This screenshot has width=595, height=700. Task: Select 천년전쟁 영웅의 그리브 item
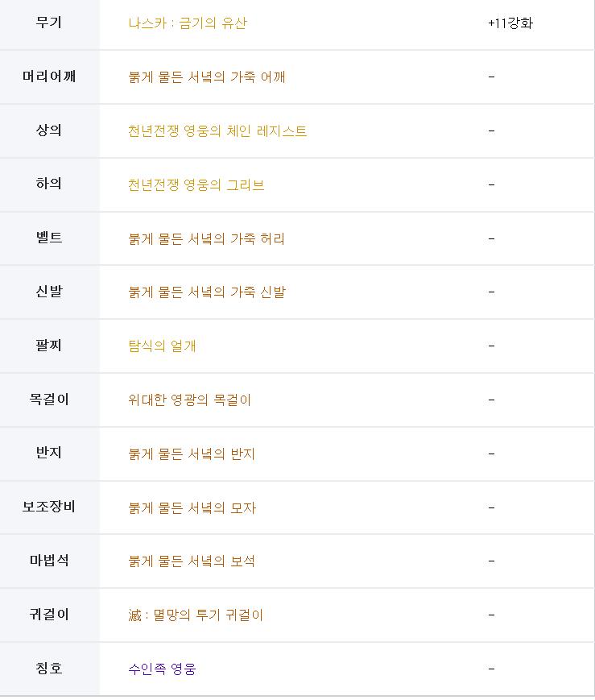coord(196,184)
